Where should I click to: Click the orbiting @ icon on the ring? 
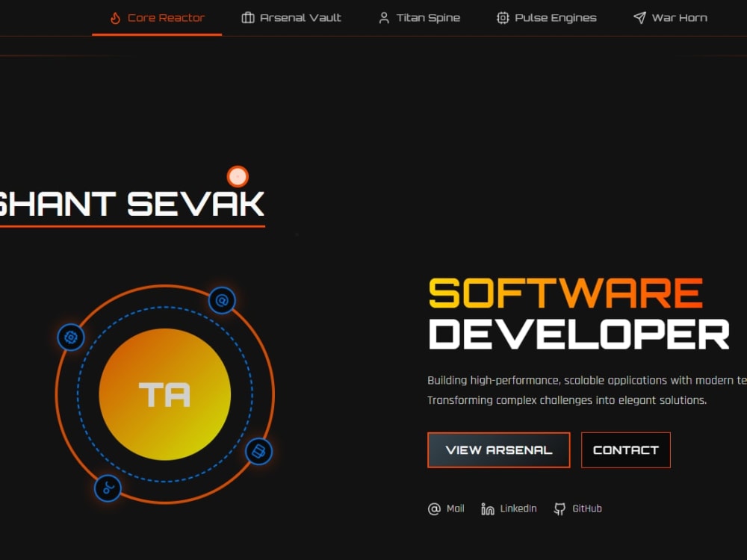coord(222,300)
